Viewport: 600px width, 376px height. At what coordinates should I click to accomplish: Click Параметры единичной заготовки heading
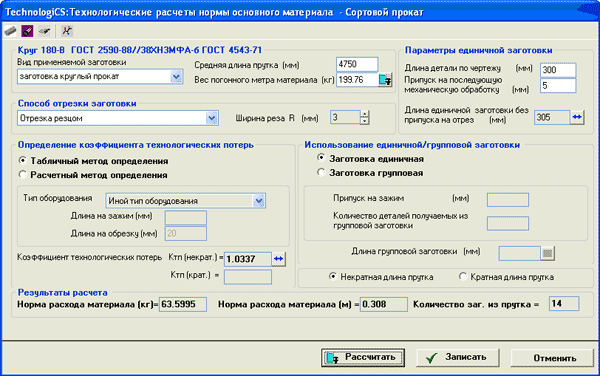[478, 50]
